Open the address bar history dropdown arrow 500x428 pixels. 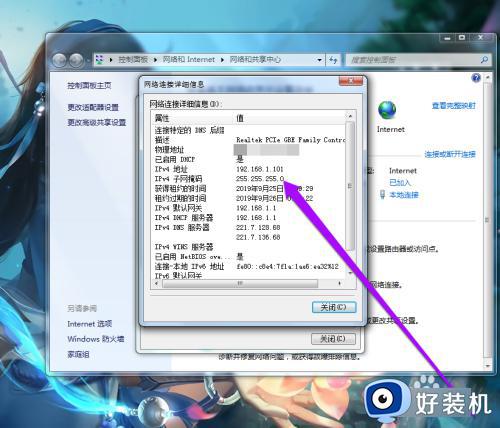pyautogui.click(x=319, y=60)
